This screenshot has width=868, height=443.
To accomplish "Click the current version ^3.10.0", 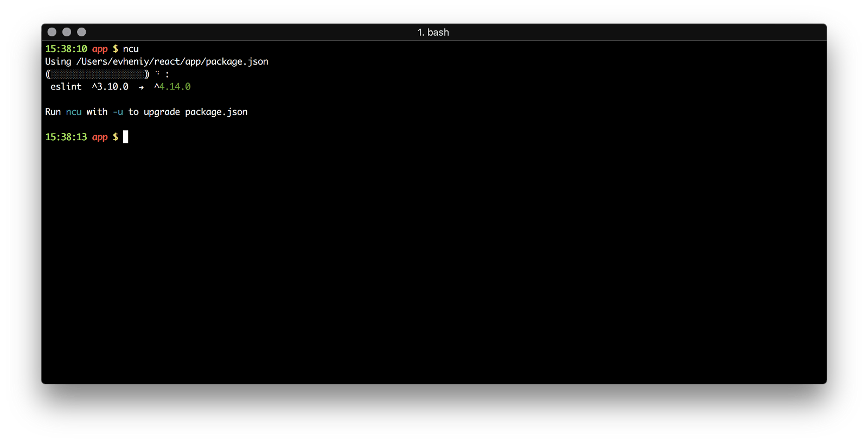I will (110, 87).
